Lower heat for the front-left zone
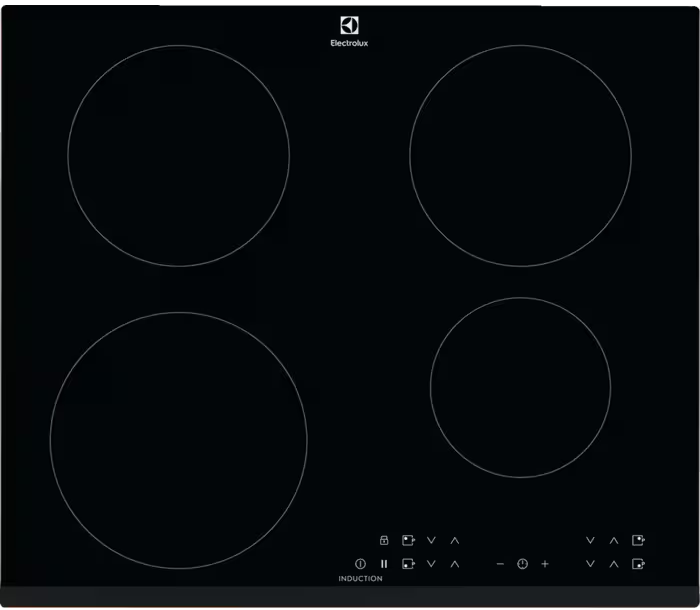Screen dimensions: 700x610 click(431, 564)
